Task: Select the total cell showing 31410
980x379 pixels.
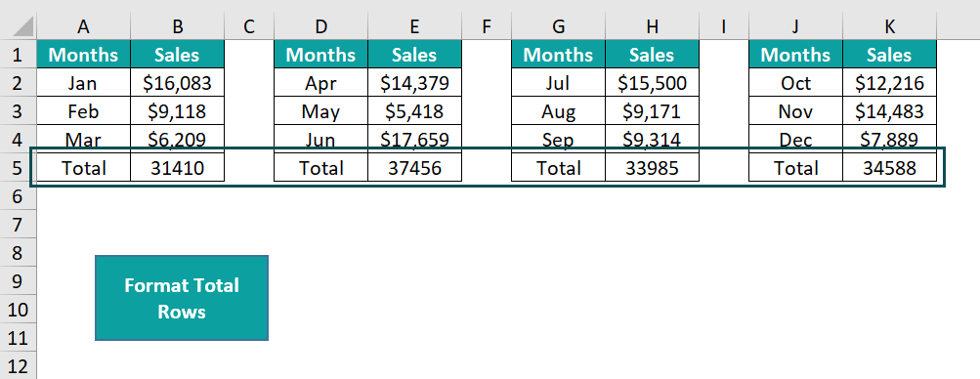Action: (177, 167)
